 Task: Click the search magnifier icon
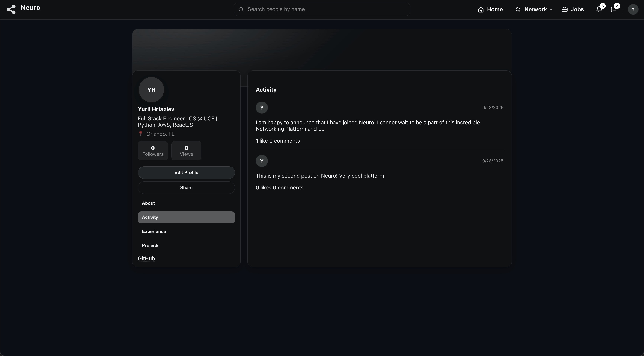[241, 9]
